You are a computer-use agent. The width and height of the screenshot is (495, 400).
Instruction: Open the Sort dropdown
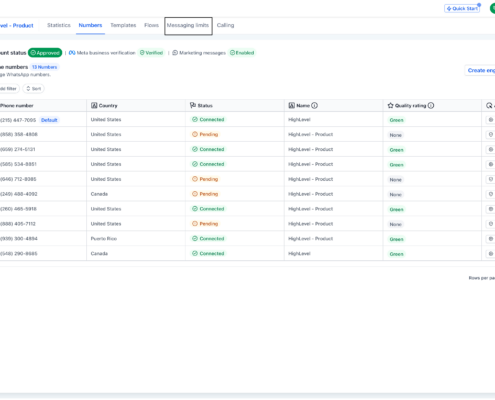33,89
